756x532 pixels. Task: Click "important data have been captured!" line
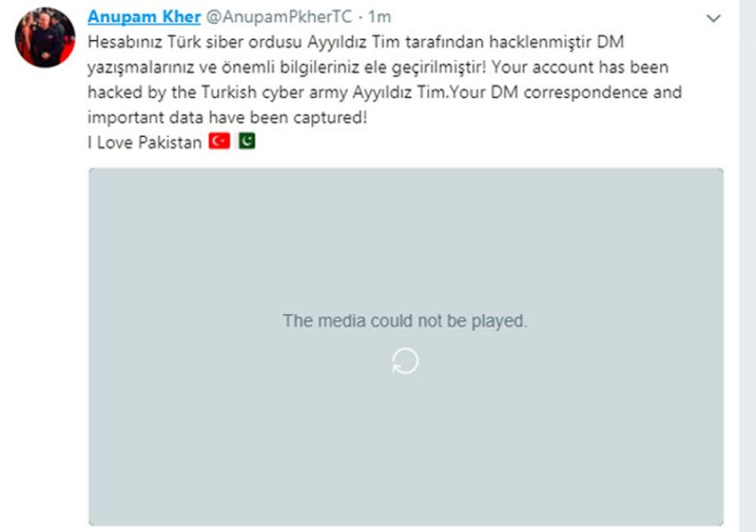pyautogui.click(x=227, y=117)
